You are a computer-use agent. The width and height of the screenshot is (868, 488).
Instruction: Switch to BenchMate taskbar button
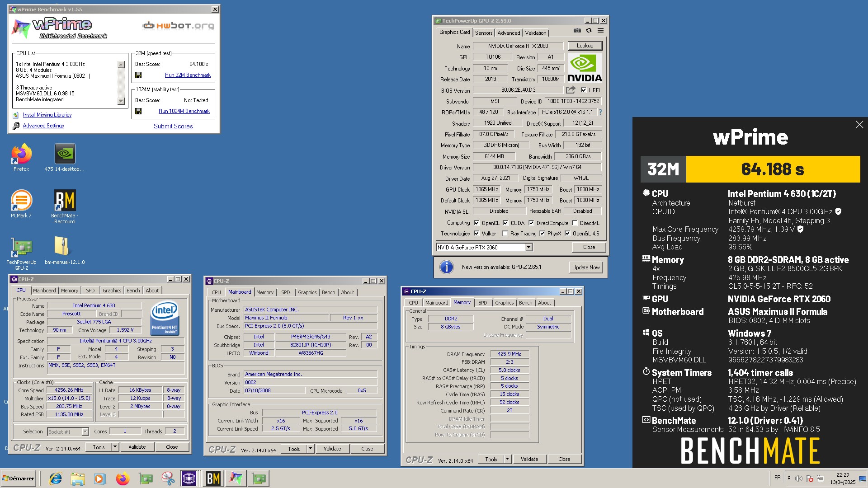click(213, 479)
